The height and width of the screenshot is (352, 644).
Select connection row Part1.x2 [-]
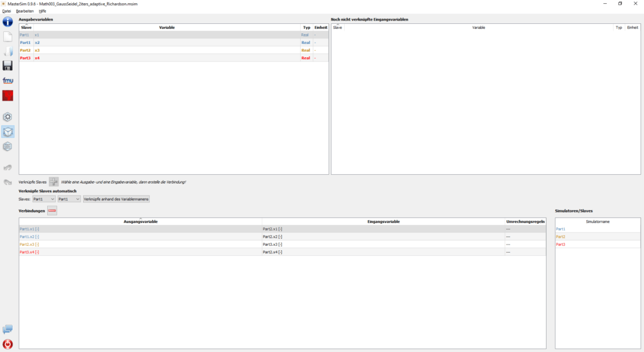pyautogui.click(x=282, y=237)
